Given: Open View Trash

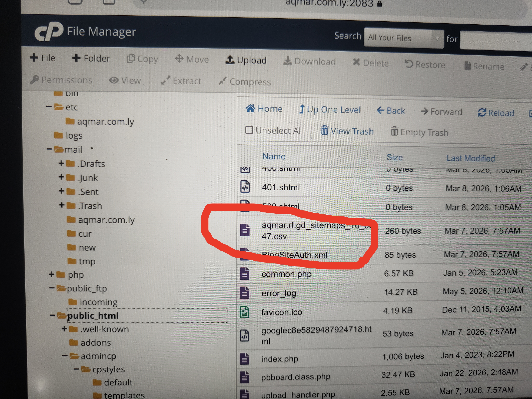Looking at the screenshot, I should pyautogui.click(x=347, y=131).
